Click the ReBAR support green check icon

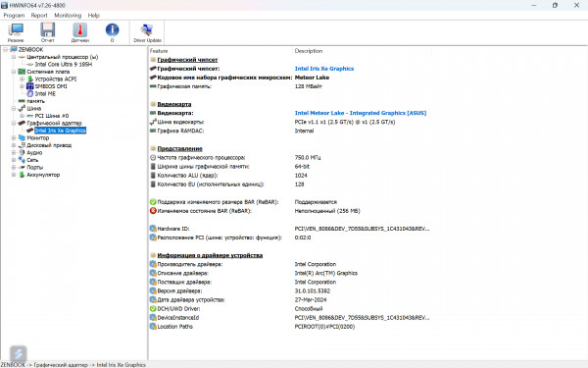(x=153, y=202)
